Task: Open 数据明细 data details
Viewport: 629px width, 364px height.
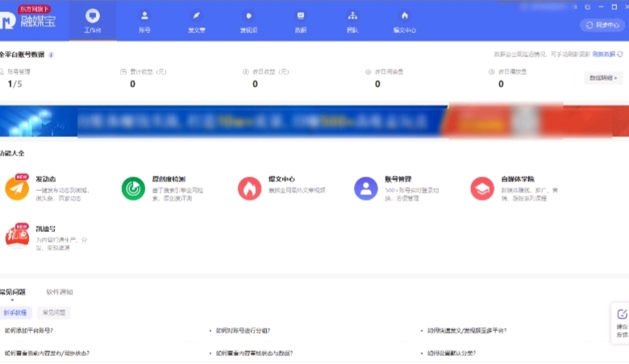Action: point(603,77)
